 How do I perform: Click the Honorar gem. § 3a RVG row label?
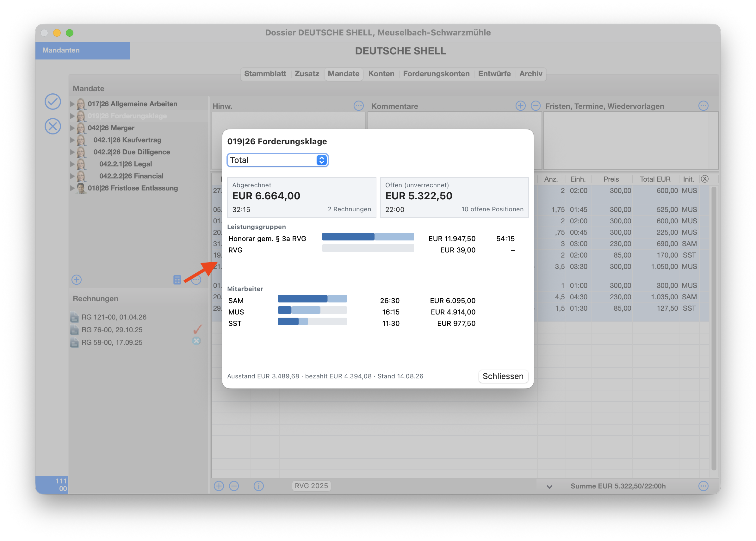pos(267,239)
